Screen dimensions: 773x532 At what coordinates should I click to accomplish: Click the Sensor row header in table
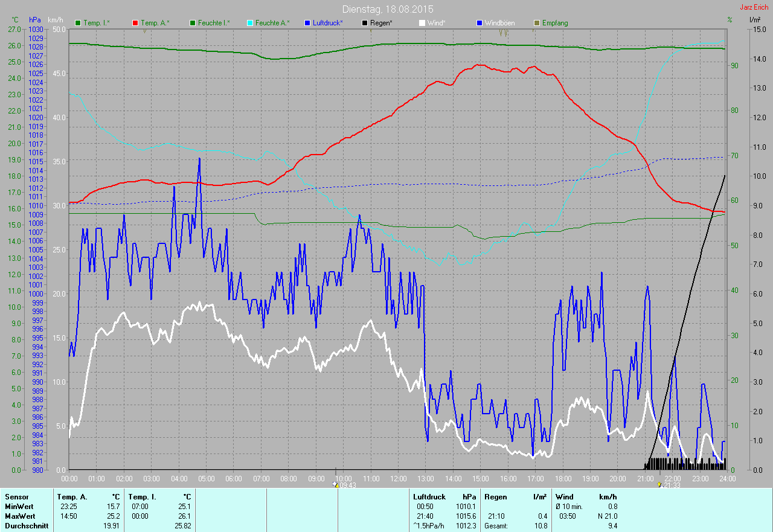[17, 497]
